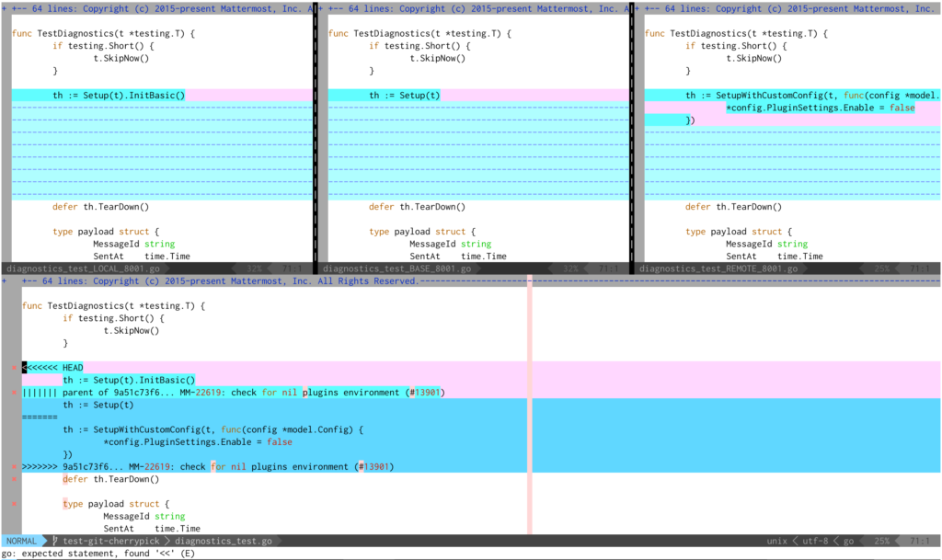Image resolution: width=942 pixels, height=560 pixels.
Task: Click *config.PluginSettings.Enable = false in the bottom pane
Action: (x=198, y=441)
